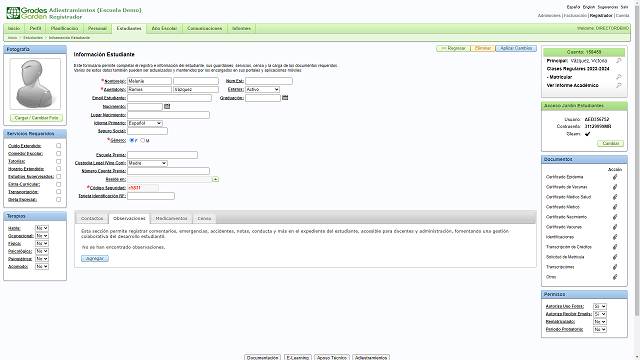Open the Nacimiento date calendar icon
The width and height of the screenshot is (640, 360).
tap(167, 106)
